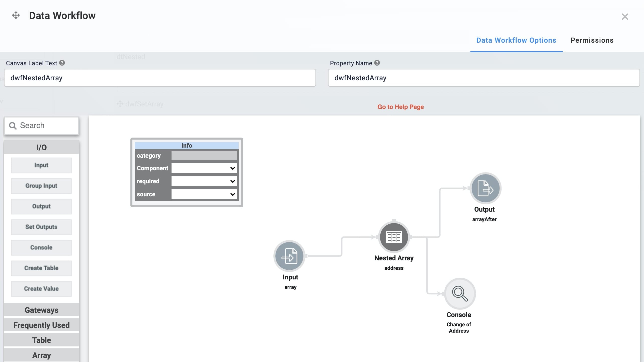Focus the operator Search box
644x362 pixels.
42,126
